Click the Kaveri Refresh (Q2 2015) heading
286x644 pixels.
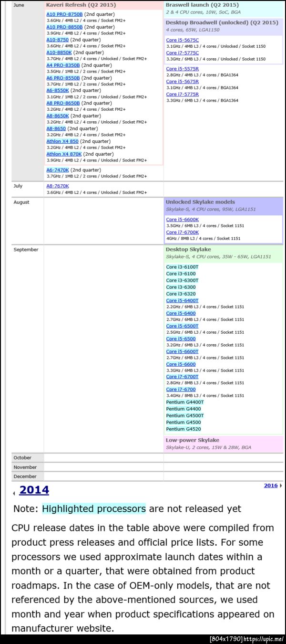pyautogui.click(x=81, y=5)
